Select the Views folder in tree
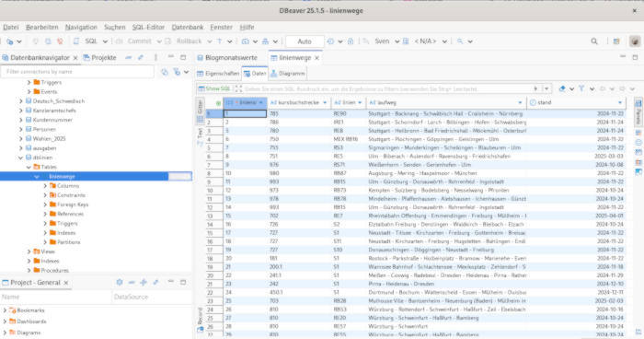The height and width of the screenshot is (339, 644). tap(47, 251)
